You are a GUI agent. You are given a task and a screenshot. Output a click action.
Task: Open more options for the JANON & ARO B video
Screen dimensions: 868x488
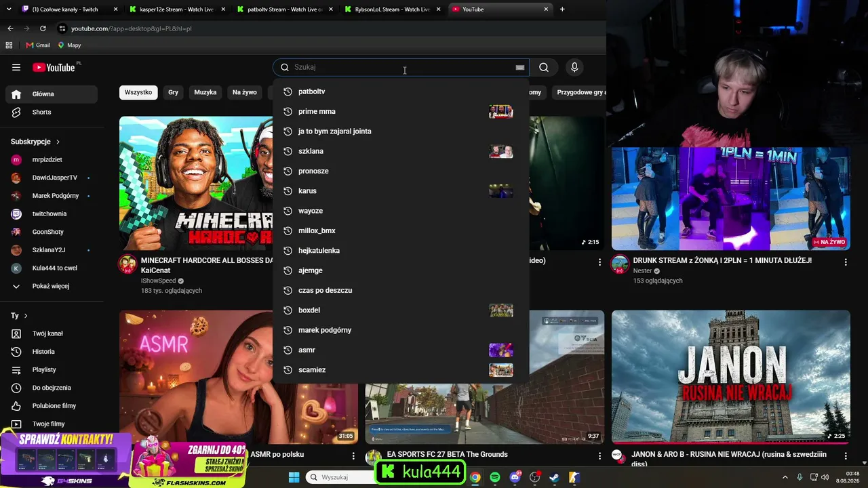tap(846, 455)
